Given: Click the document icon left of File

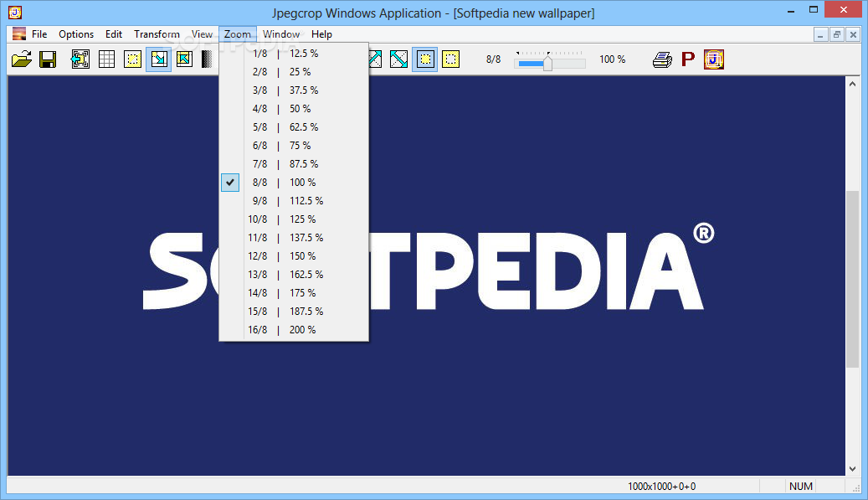Looking at the screenshot, I should (x=18, y=34).
